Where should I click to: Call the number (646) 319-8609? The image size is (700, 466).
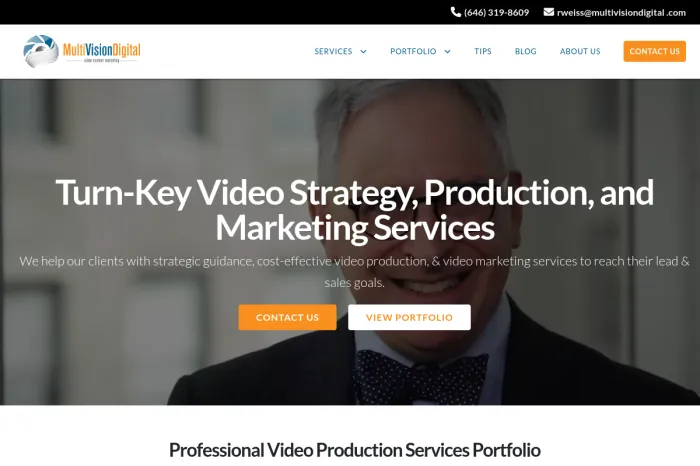click(x=496, y=12)
